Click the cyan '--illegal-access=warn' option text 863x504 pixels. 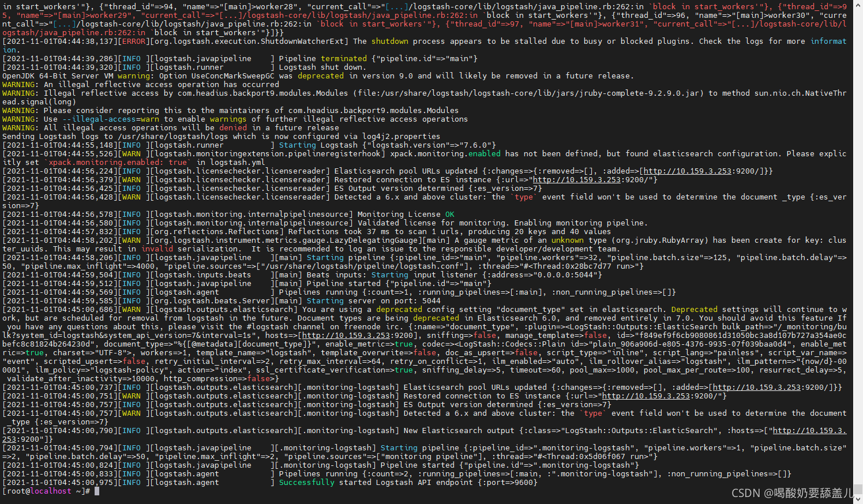[x=111, y=119]
